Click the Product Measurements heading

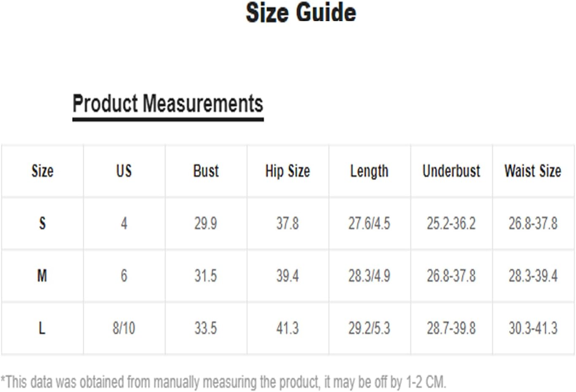[168, 104]
